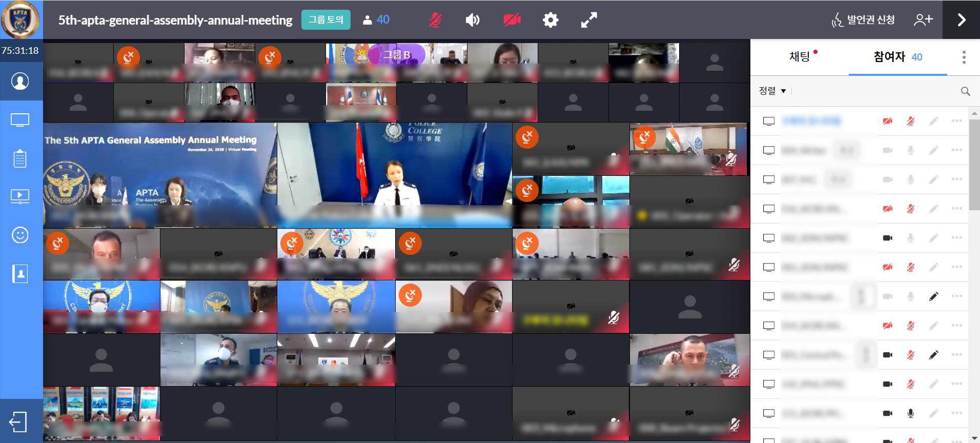Open the clipboard icon in the left sidebar
Viewport: 980px width, 443px height.
20,158
